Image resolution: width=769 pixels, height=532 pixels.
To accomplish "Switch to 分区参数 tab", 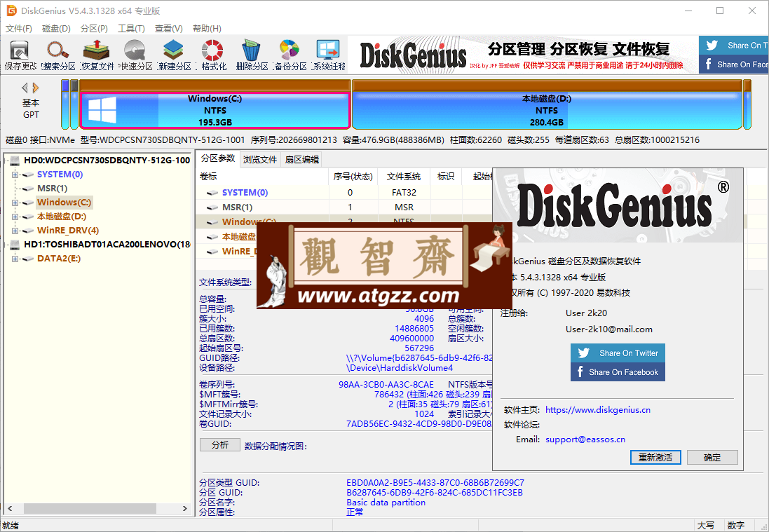I will point(218,158).
